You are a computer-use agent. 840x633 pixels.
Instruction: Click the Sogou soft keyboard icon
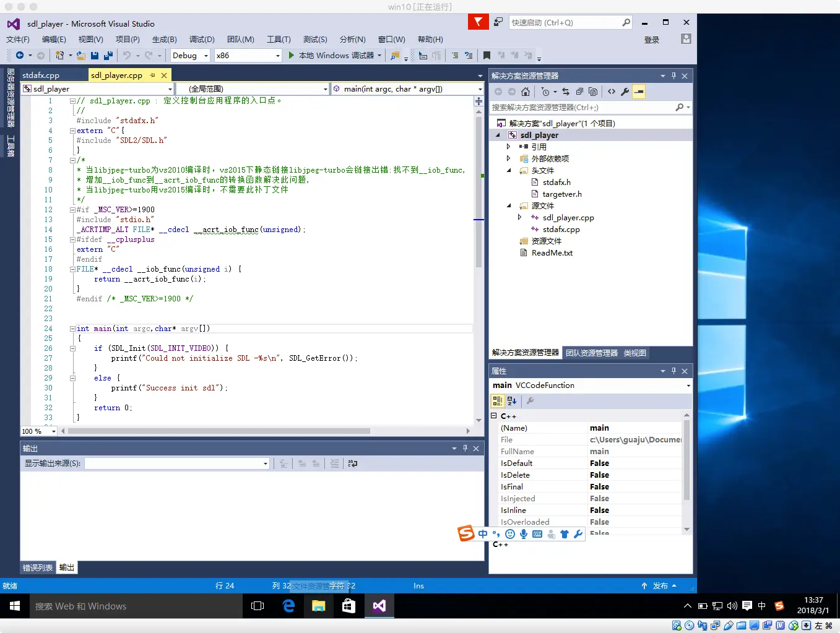tap(537, 534)
